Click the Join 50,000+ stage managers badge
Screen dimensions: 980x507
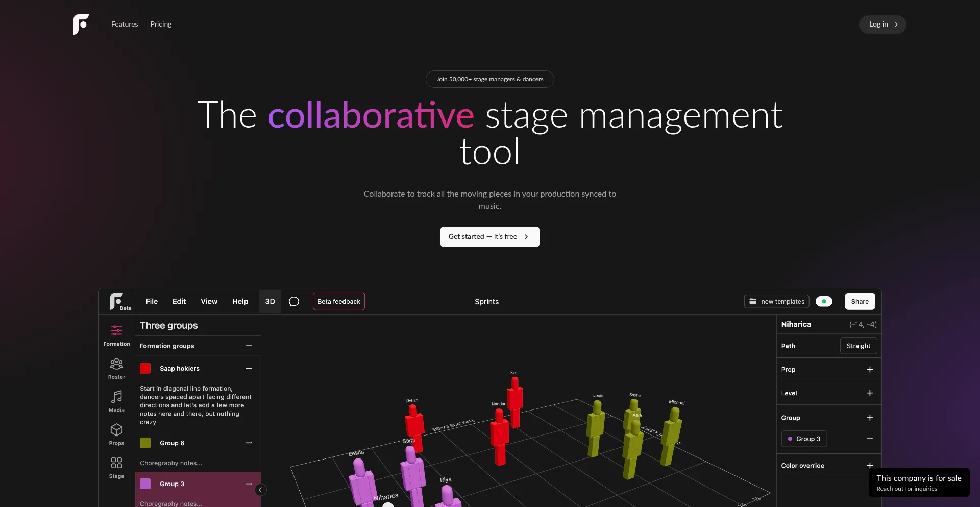489,79
